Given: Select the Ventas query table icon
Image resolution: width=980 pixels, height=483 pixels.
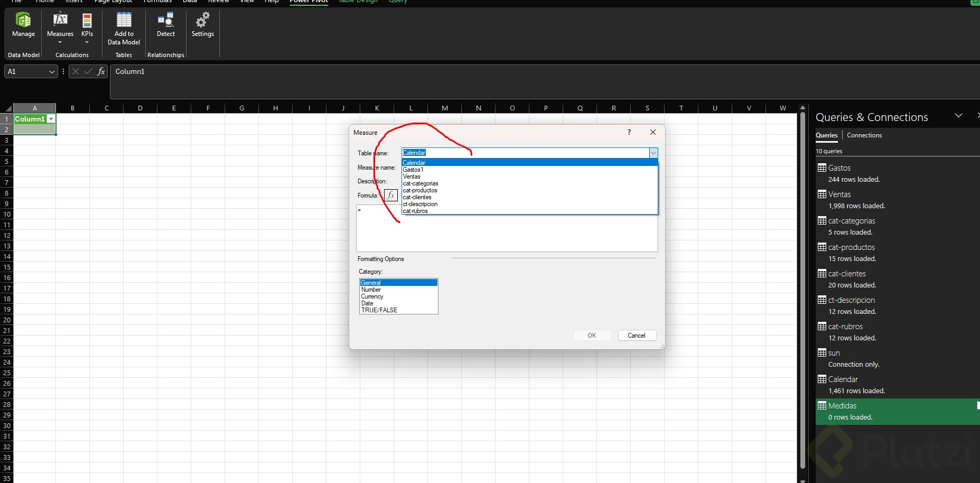Looking at the screenshot, I should [x=822, y=194].
